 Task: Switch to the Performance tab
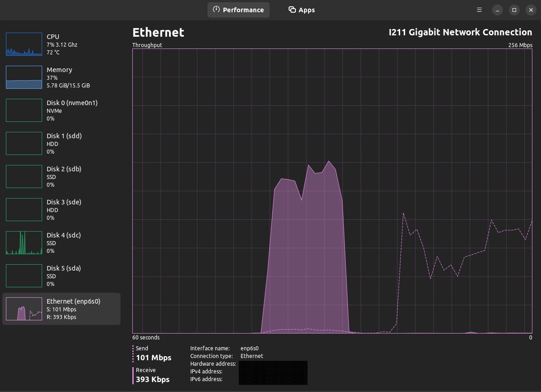click(238, 10)
